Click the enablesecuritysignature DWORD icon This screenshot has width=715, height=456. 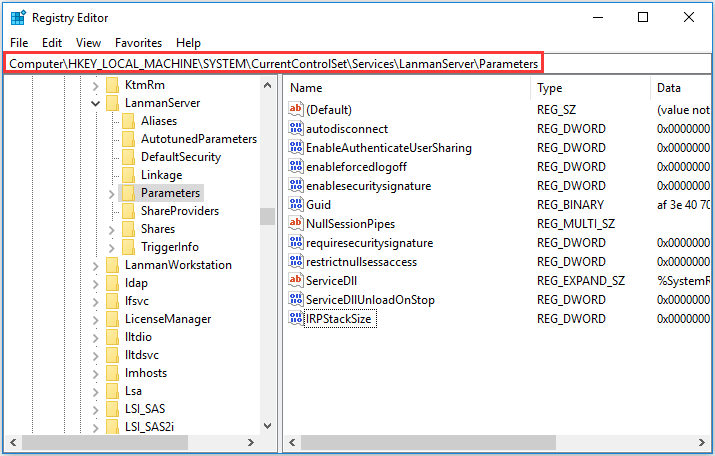pyautogui.click(x=295, y=186)
